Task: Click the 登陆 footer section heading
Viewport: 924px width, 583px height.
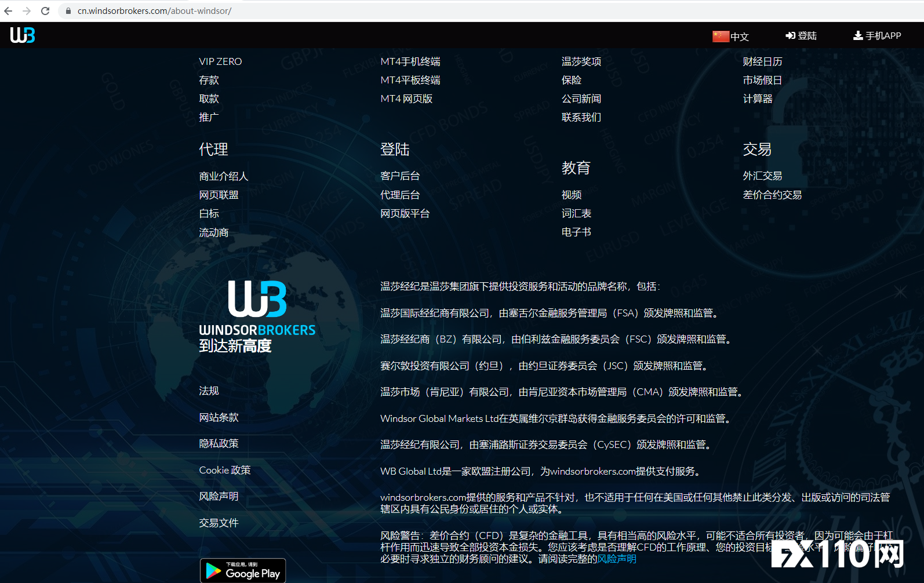Action: pyautogui.click(x=395, y=150)
